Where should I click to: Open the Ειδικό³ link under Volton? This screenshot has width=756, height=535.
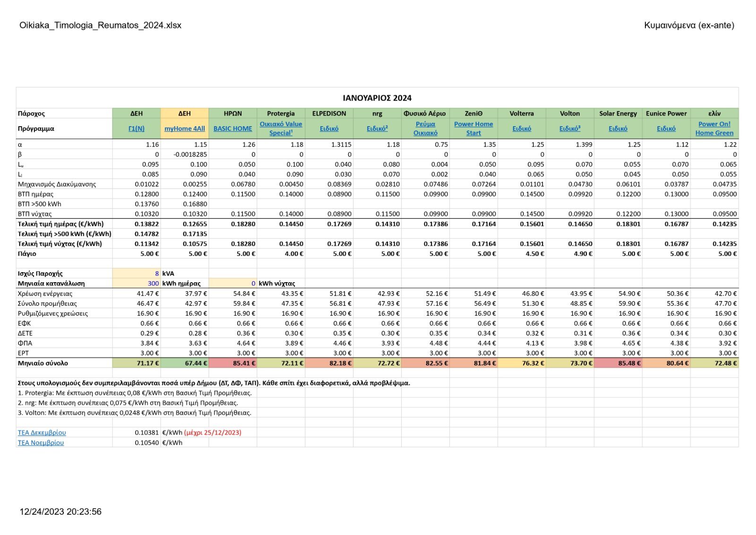(x=570, y=129)
